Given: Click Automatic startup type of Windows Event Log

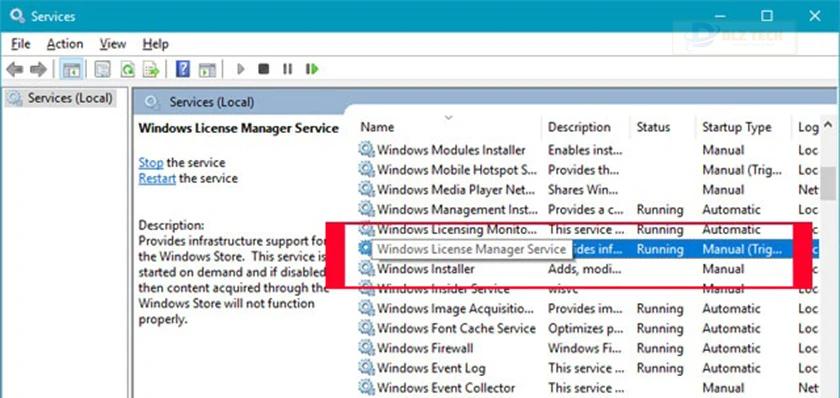Looking at the screenshot, I should 731,368.
